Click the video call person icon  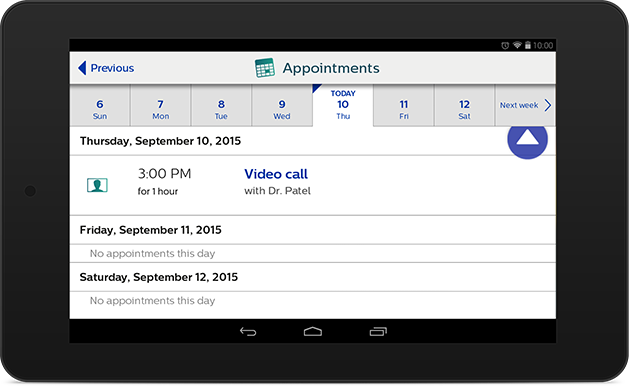point(97,185)
